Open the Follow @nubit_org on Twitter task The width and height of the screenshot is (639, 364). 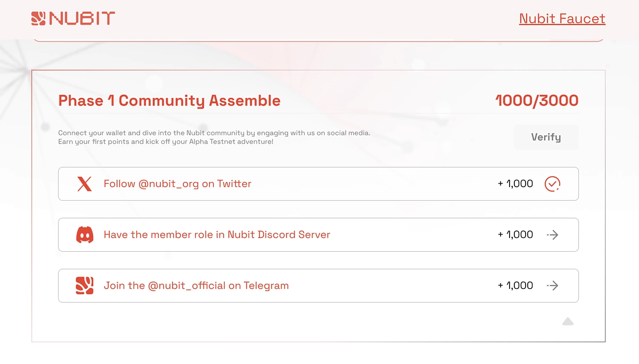click(x=318, y=184)
